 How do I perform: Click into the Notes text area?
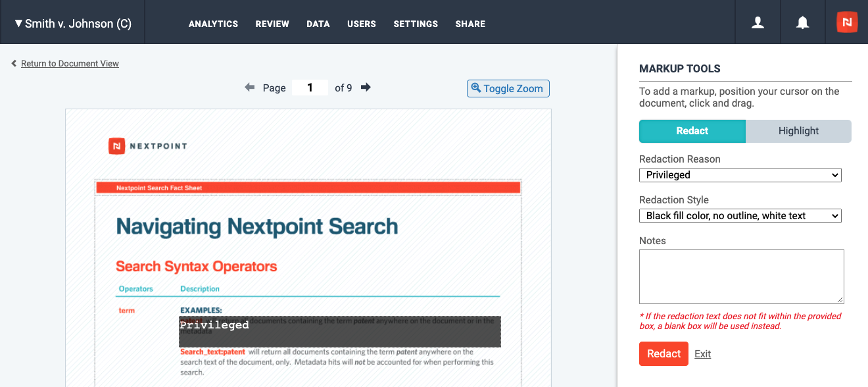click(741, 276)
